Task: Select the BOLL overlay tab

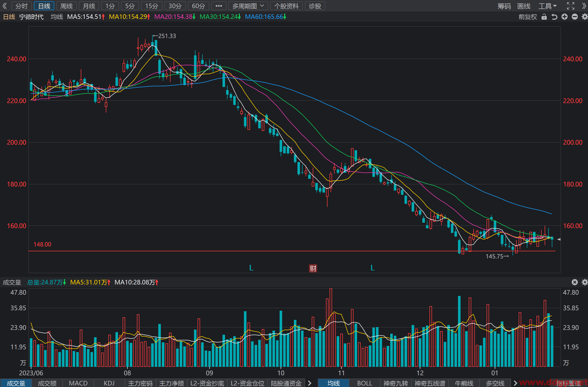Action: click(x=364, y=383)
